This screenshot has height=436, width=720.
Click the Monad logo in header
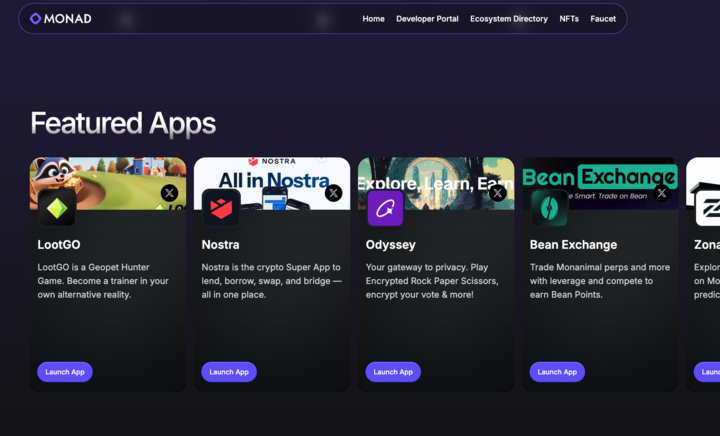click(61, 19)
